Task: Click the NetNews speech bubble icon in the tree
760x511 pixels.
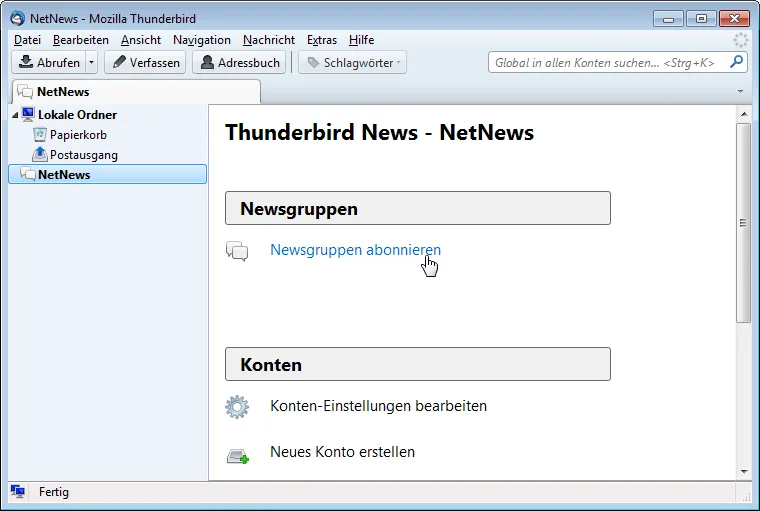Action: 28,174
